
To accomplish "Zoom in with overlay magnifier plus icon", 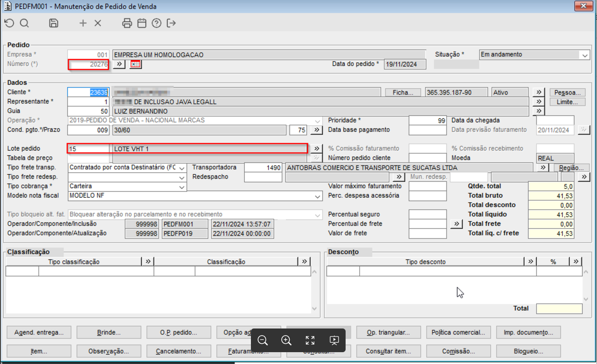I will click(286, 340).
